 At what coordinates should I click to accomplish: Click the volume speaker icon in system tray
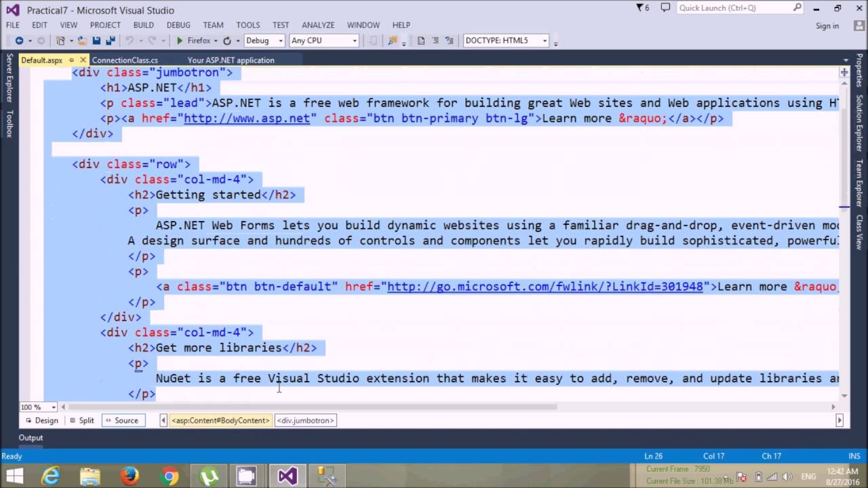point(787,476)
